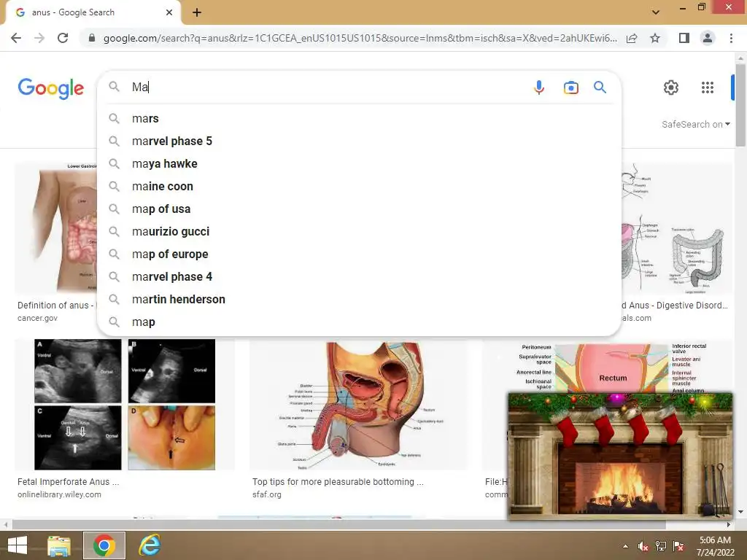Click the horizontal scrollbar thumb
The image size is (747, 560).
[338, 525]
